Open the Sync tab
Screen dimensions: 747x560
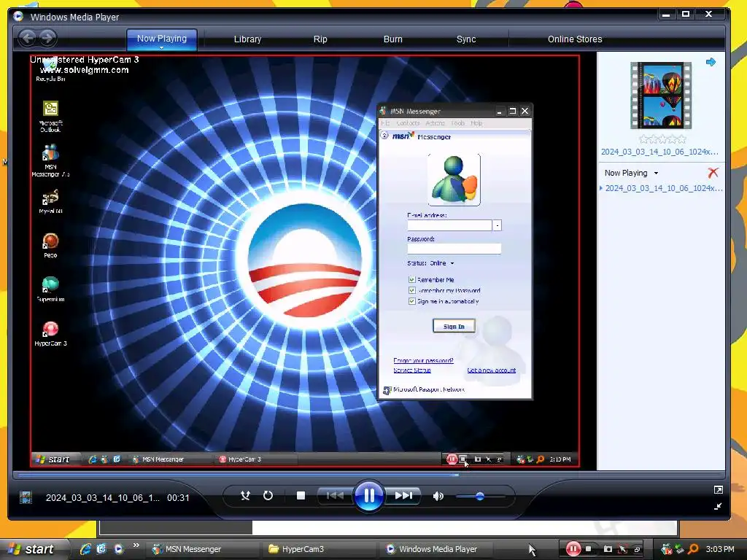point(466,39)
